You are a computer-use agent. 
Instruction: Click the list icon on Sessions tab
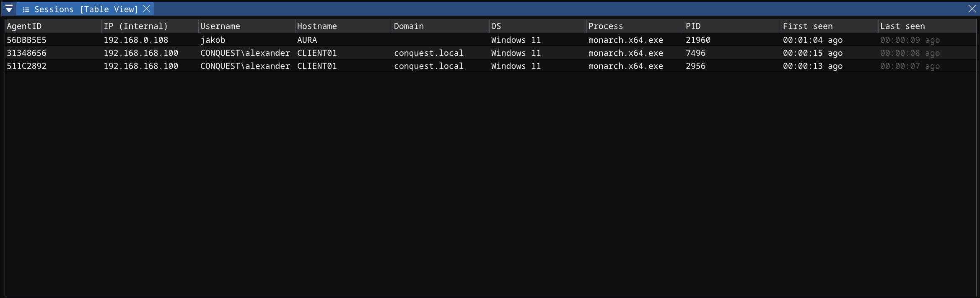(x=26, y=10)
